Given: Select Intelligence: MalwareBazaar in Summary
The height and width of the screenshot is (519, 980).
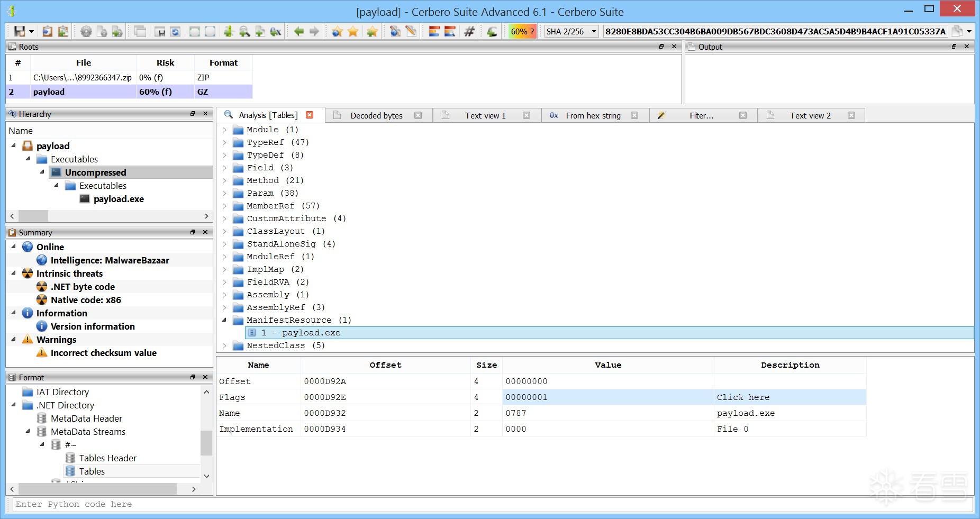Looking at the screenshot, I should click(110, 260).
